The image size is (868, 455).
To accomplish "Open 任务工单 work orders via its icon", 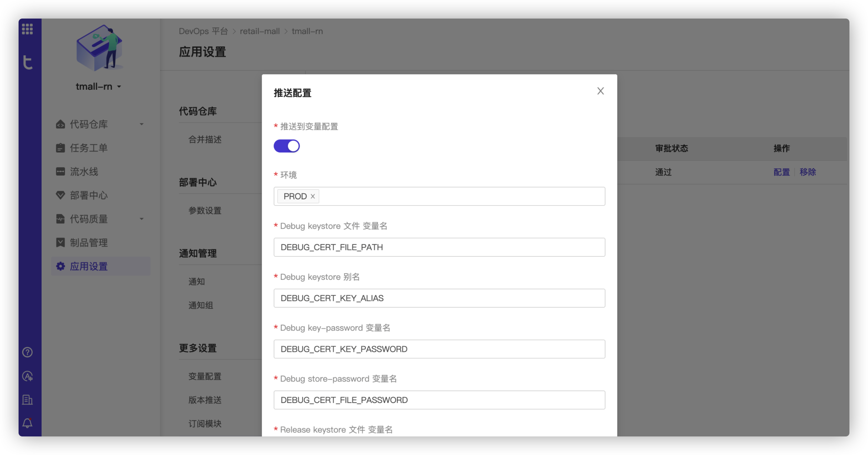I will pos(61,148).
